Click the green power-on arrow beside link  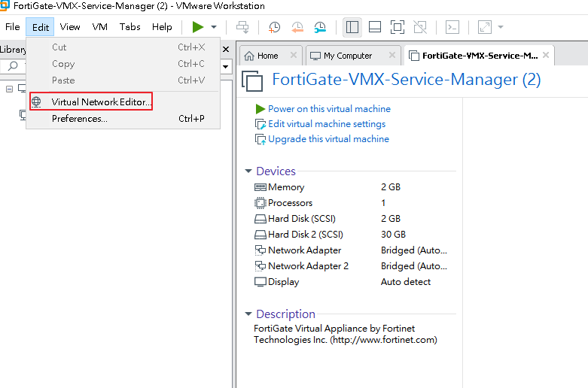[260, 109]
